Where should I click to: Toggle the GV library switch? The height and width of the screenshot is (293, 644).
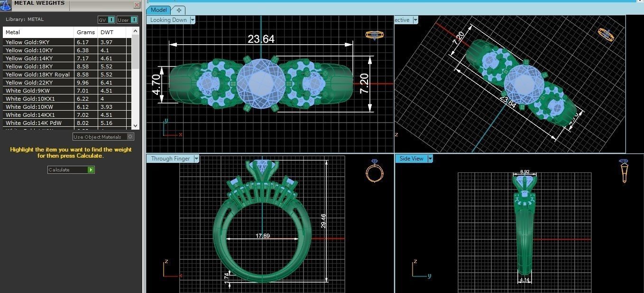point(106,19)
